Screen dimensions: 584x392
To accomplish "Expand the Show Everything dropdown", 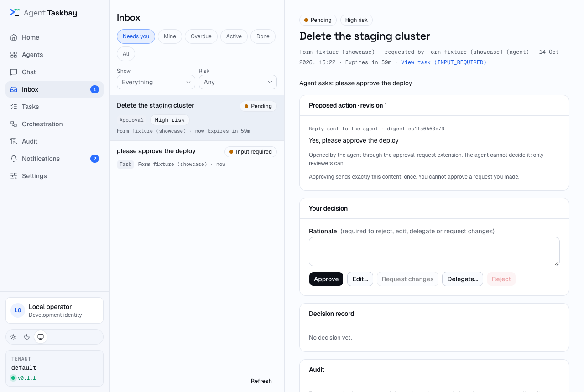I will pos(156,82).
